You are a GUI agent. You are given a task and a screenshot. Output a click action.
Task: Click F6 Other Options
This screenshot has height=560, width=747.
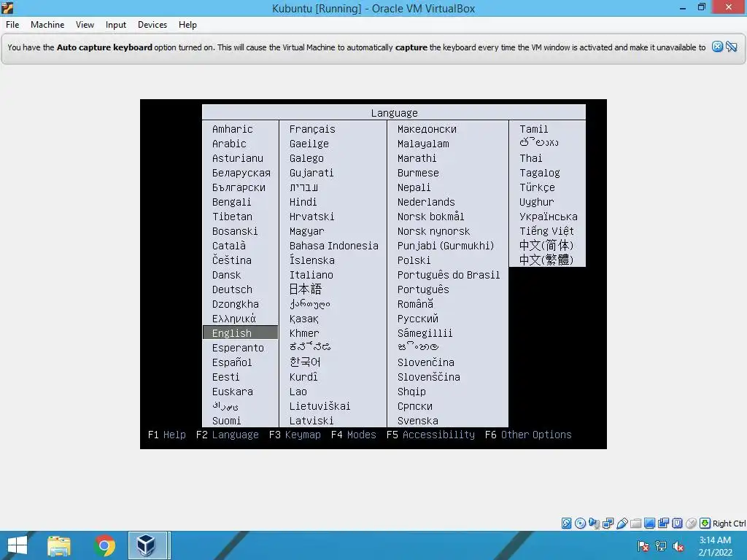(x=528, y=435)
